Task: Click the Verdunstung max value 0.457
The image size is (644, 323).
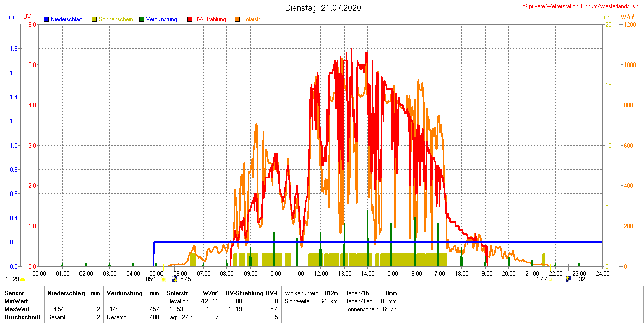Action: (152, 309)
